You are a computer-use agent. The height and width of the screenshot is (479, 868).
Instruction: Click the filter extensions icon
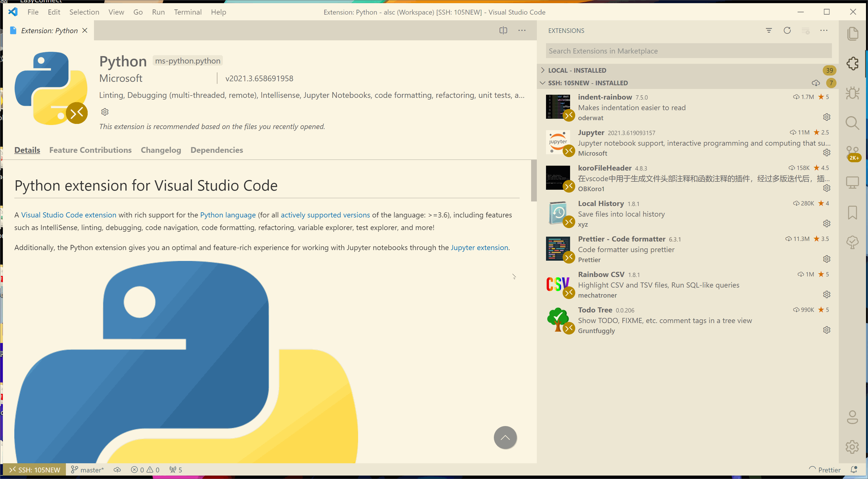click(769, 31)
